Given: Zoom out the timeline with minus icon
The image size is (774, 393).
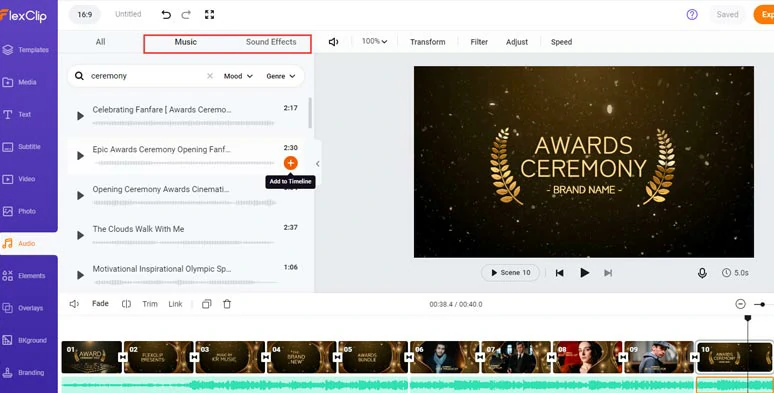Looking at the screenshot, I should [x=740, y=304].
